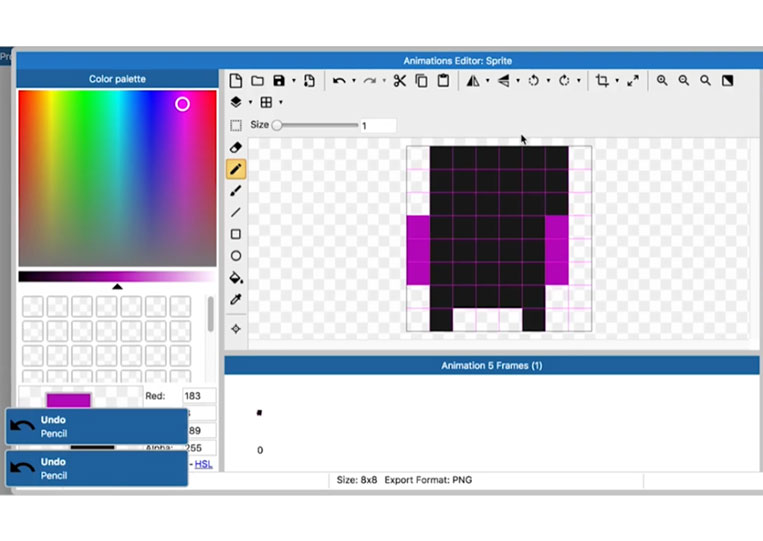Paste with the clipboard icon
The image size is (763, 541).
443,81
